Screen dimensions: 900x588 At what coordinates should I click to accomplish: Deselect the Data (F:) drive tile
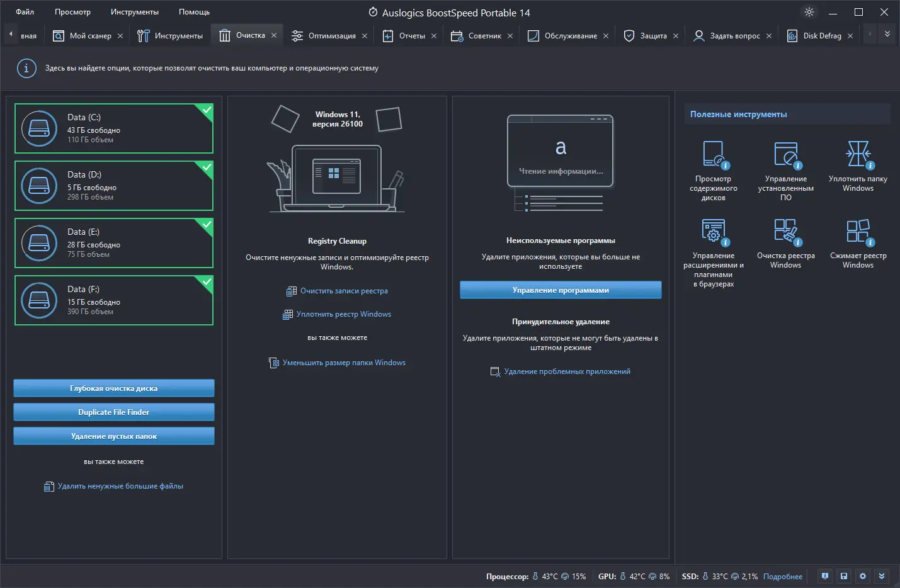tap(114, 300)
